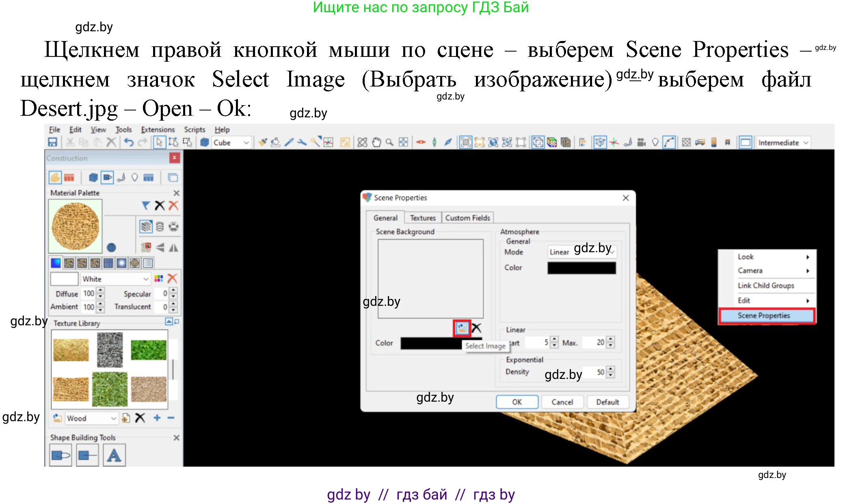
Task: Click the text shape building tool
Action: [x=114, y=455]
